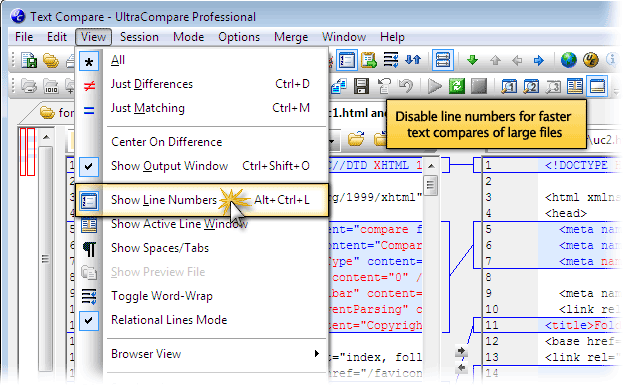Viewport: 625px width, 388px height.
Task: Open the Merge menu
Action: [291, 37]
